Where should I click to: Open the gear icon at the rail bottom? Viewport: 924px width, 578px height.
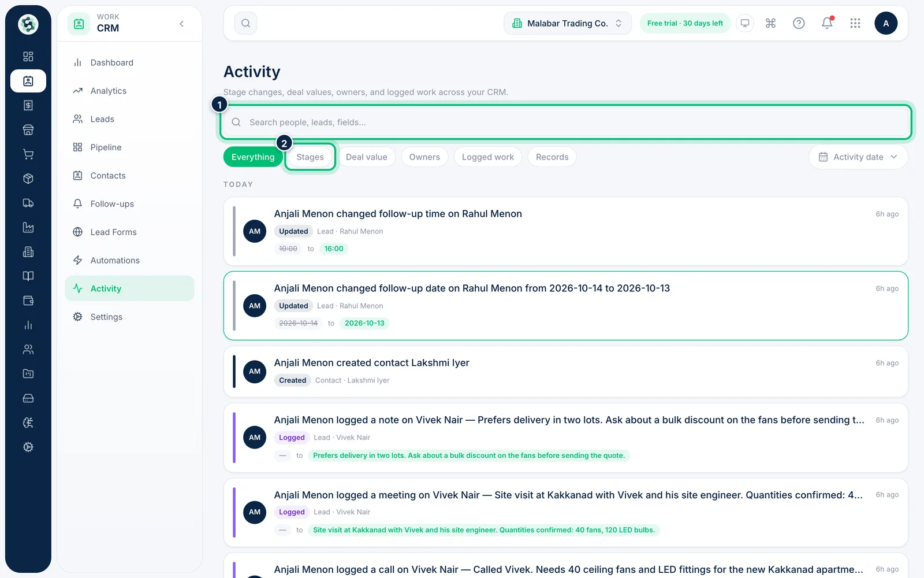point(28,447)
